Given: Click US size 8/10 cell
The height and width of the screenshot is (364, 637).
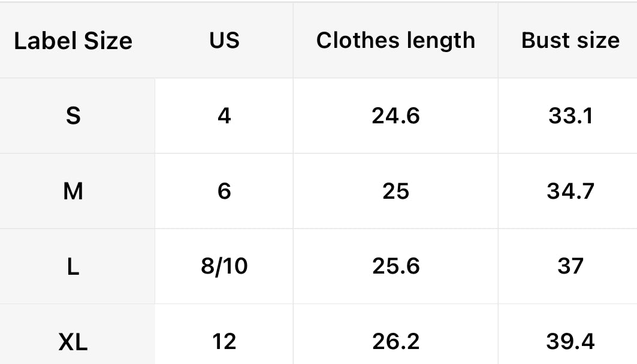Looking at the screenshot, I should click(224, 266).
